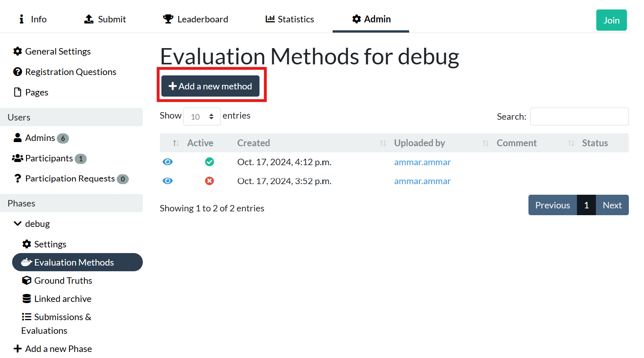The width and height of the screenshot is (644, 358).
Task: Click the Participants group icon
Action: [x=17, y=158]
